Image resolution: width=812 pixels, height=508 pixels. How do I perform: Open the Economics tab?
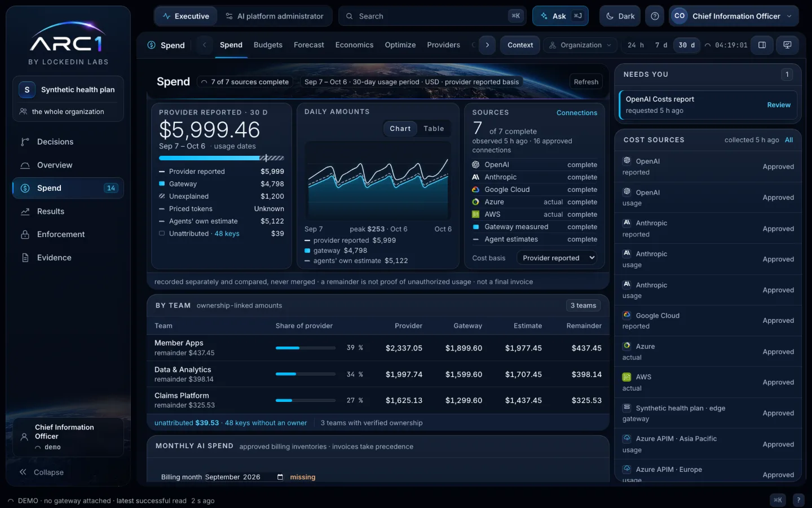point(354,45)
